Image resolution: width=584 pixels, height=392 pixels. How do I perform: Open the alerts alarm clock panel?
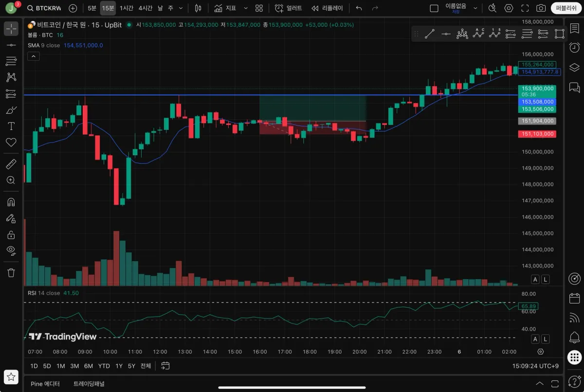tap(574, 47)
